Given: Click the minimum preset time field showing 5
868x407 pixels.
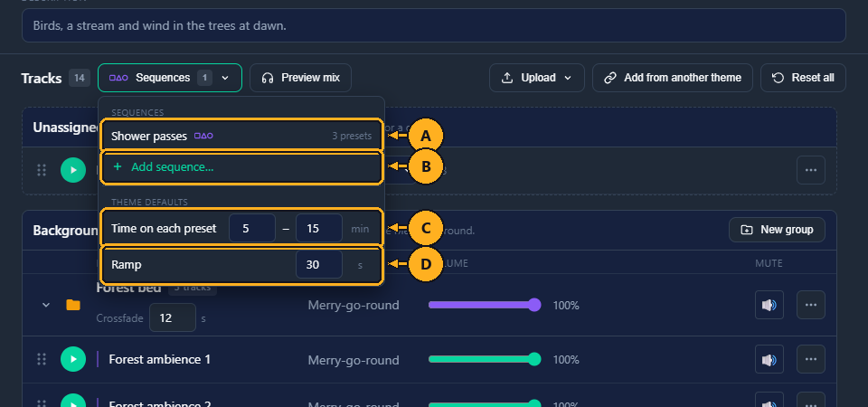Looking at the screenshot, I should [x=252, y=228].
